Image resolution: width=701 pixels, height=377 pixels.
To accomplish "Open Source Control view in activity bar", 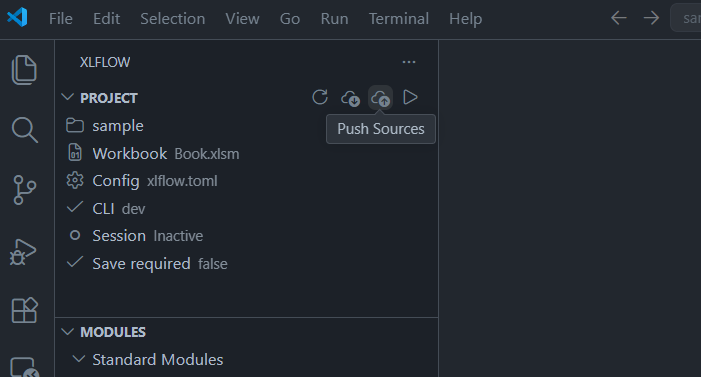I will [x=25, y=190].
